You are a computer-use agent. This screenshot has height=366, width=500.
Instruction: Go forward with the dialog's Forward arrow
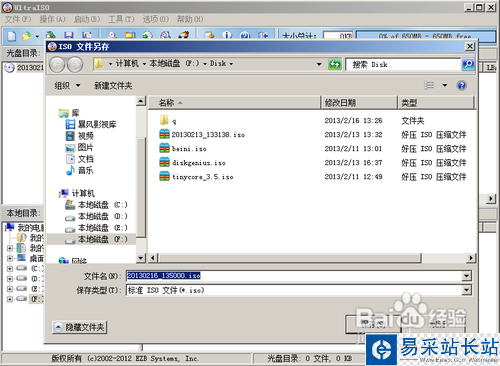[x=75, y=64]
